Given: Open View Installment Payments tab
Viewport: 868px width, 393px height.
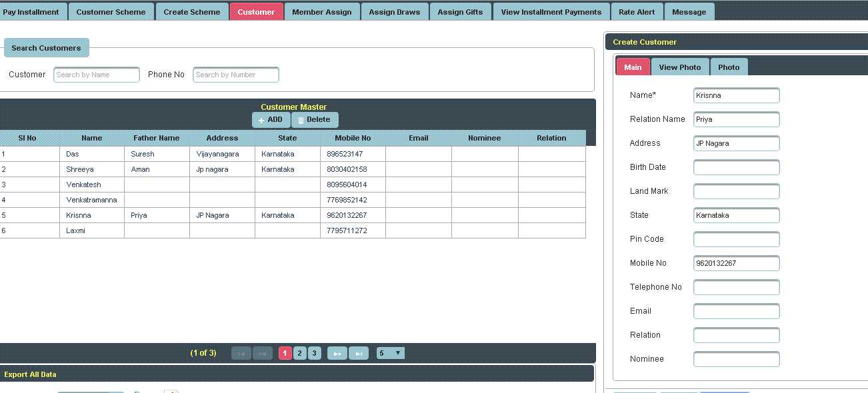Looking at the screenshot, I should 551,12.
